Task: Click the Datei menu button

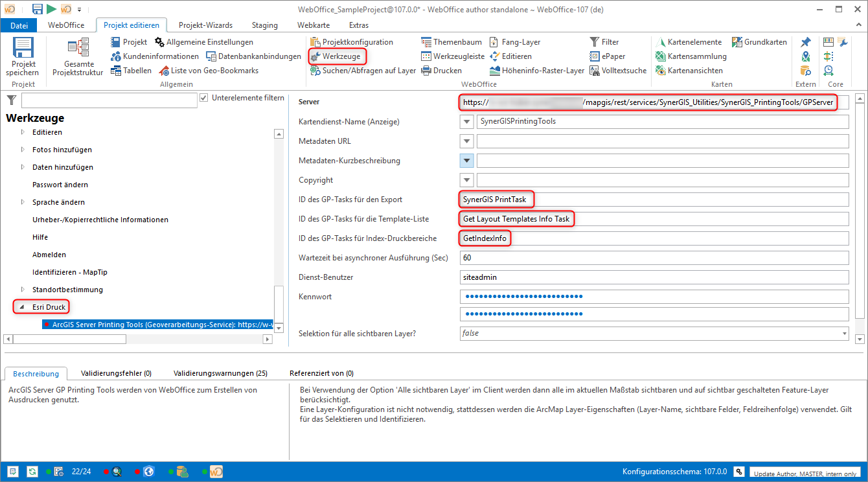Action: click(19, 25)
